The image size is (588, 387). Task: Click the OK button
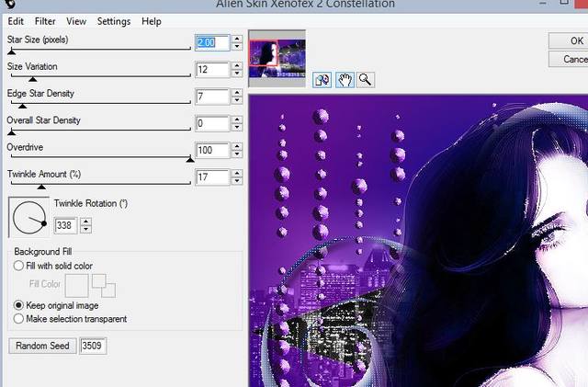tap(568, 40)
